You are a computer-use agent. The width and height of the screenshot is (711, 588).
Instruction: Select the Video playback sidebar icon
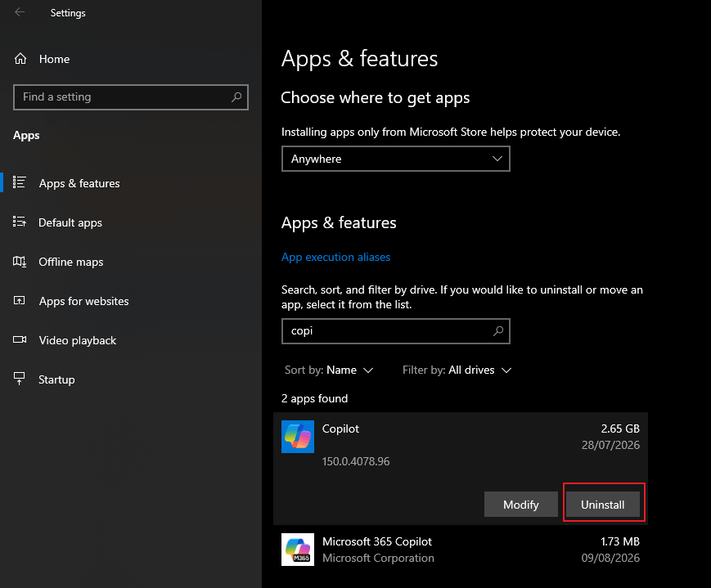click(20, 339)
